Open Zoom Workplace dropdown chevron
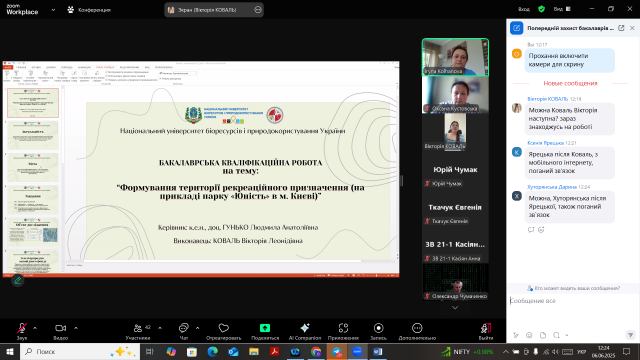 click(x=53, y=10)
